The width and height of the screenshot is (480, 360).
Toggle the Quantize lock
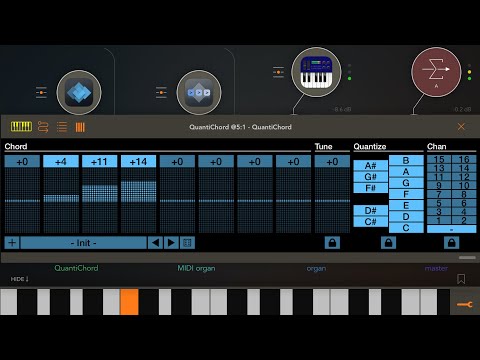point(388,243)
